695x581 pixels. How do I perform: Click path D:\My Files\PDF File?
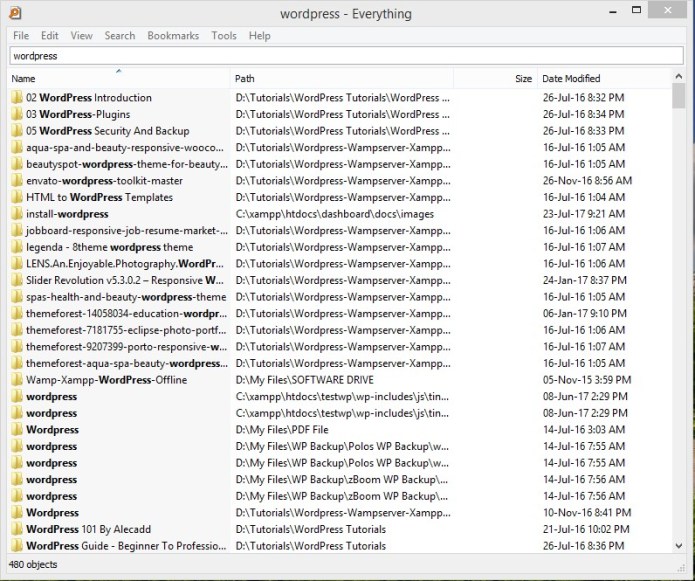(282, 430)
